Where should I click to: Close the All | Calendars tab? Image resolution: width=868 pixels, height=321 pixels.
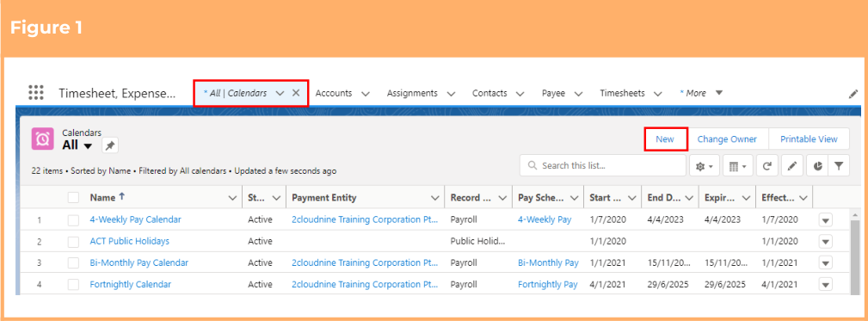(296, 93)
